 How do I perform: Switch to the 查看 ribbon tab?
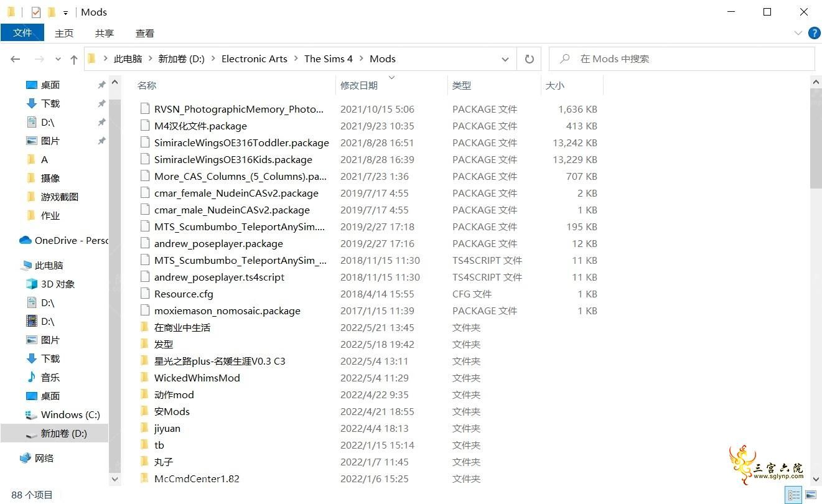(x=145, y=33)
